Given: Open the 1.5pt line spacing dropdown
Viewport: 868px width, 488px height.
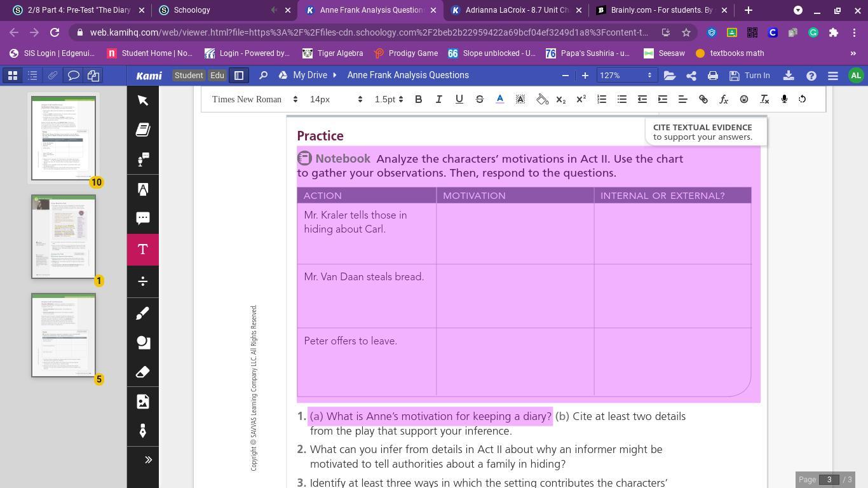Looking at the screenshot, I should pos(388,99).
